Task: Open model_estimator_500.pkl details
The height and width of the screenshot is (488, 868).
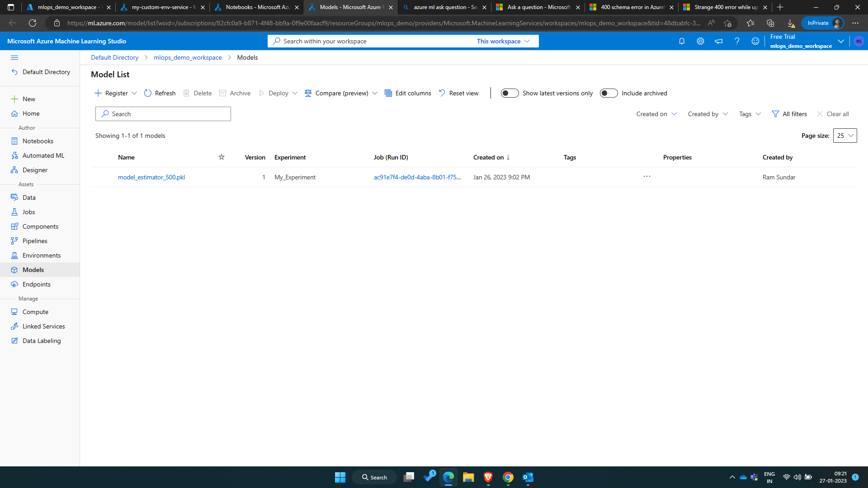Action: [151, 177]
